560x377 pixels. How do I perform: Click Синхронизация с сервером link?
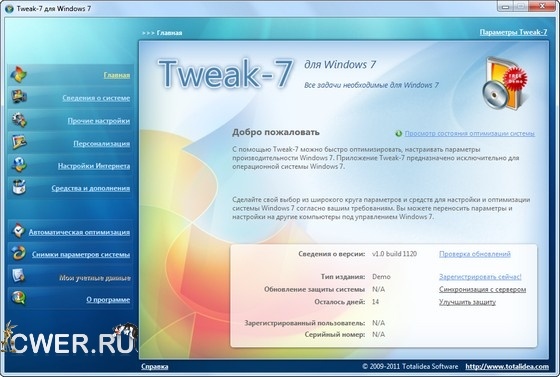(x=482, y=289)
